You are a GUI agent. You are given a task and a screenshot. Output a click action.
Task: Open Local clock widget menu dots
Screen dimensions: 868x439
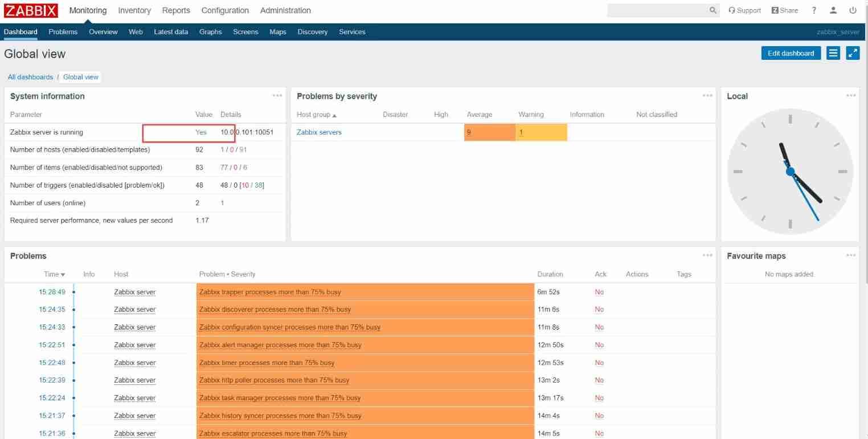pyautogui.click(x=851, y=96)
